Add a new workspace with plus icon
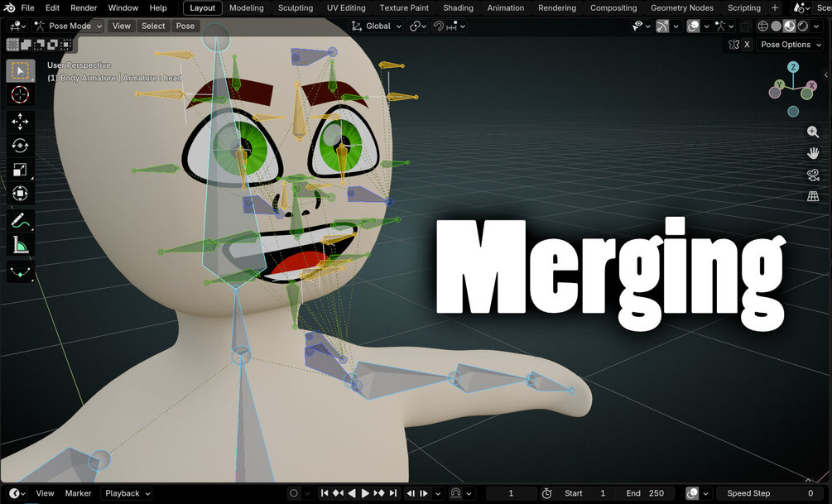 click(775, 8)
